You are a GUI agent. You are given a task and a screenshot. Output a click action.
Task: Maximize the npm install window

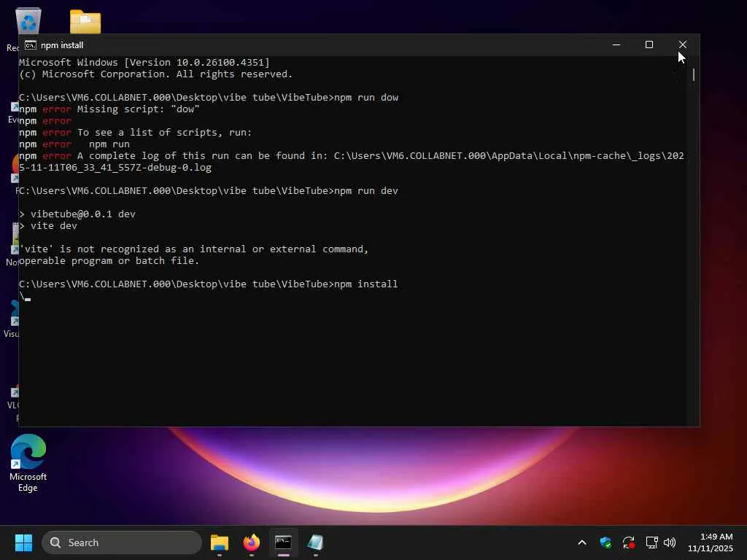(x=649, y=44)
